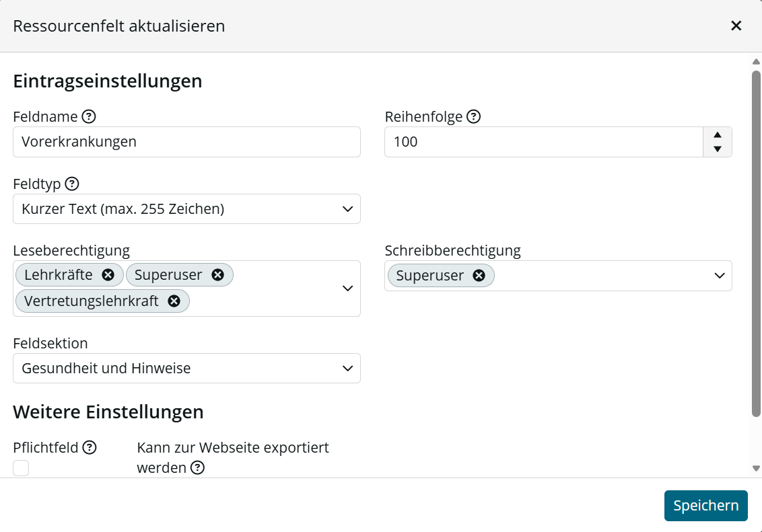
Task: Increase the Reihenfolge value with up arrow
Action: pos(718,135)
